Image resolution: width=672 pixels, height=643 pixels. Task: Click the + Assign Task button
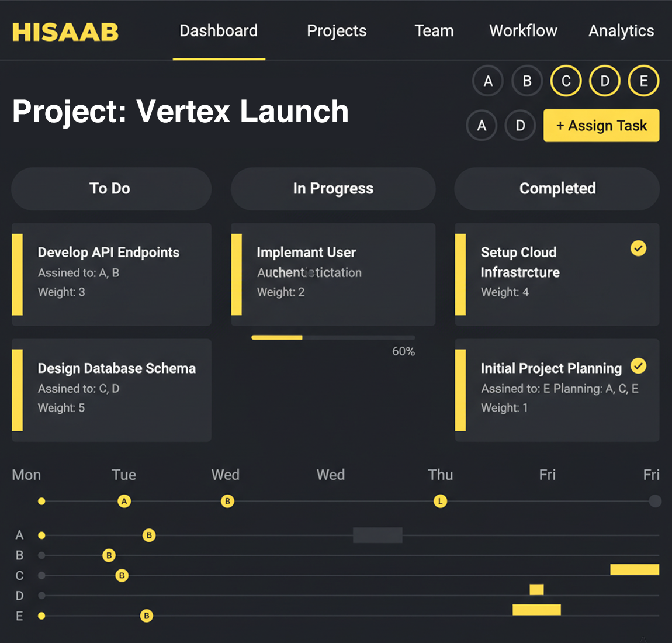click(601, 125)
